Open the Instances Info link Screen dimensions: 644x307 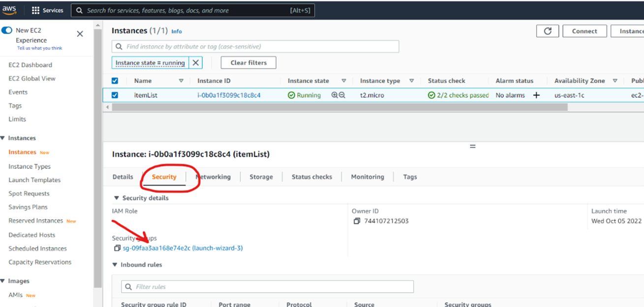click(177, 31)
